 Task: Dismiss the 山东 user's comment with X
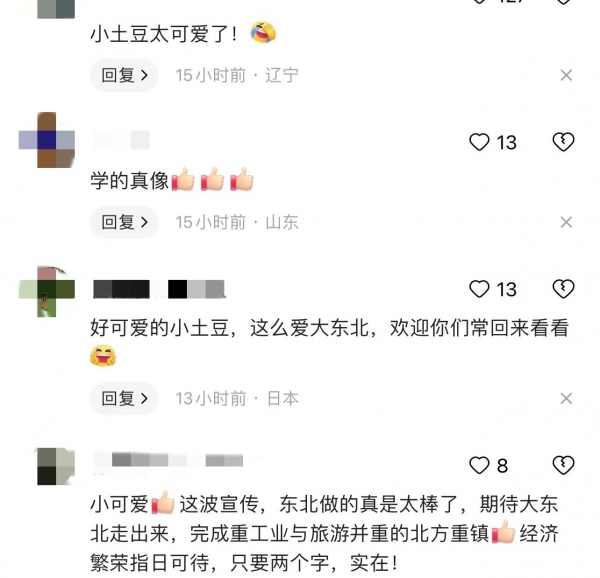(x=566, y=222)
